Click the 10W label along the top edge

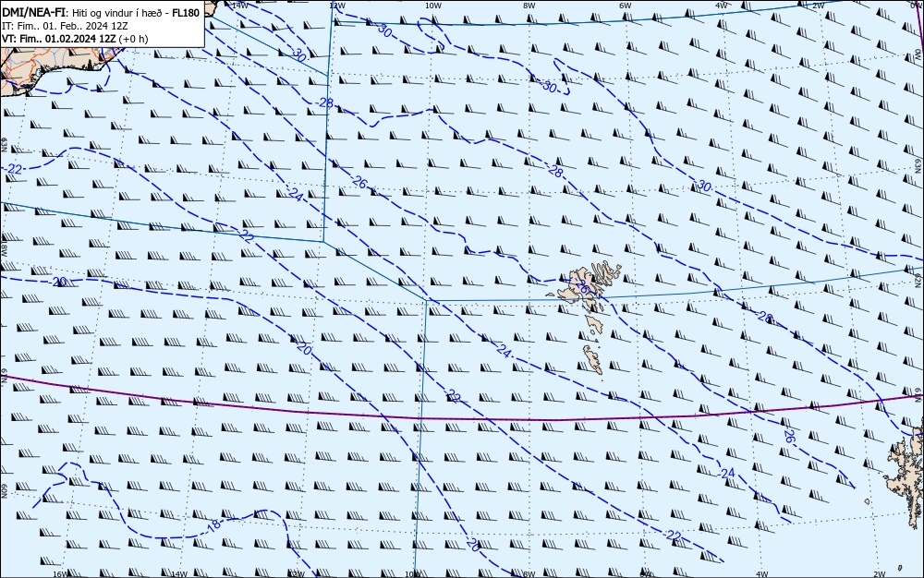pyautogui.click(x=432, y=5)
